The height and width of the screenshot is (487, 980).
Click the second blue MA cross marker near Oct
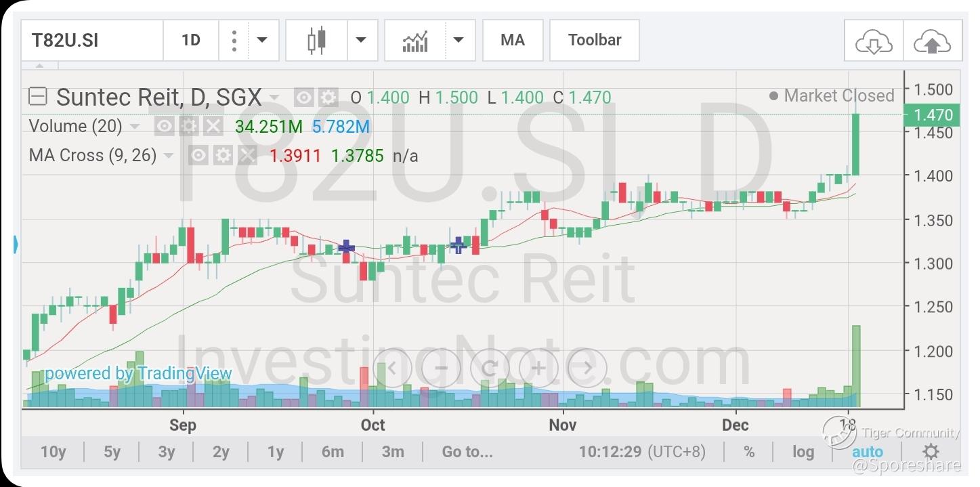459,245
